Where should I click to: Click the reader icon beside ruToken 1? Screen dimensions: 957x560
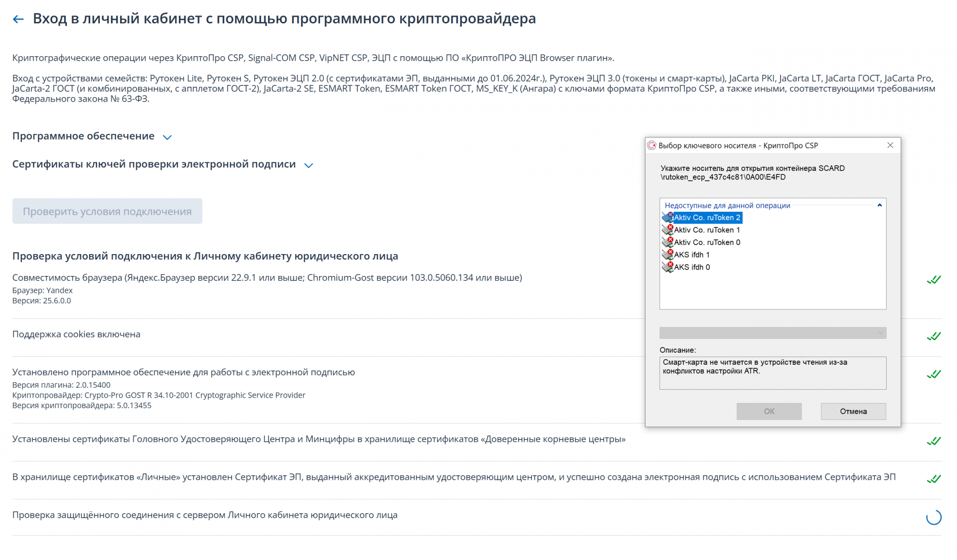tap(667, 230)
